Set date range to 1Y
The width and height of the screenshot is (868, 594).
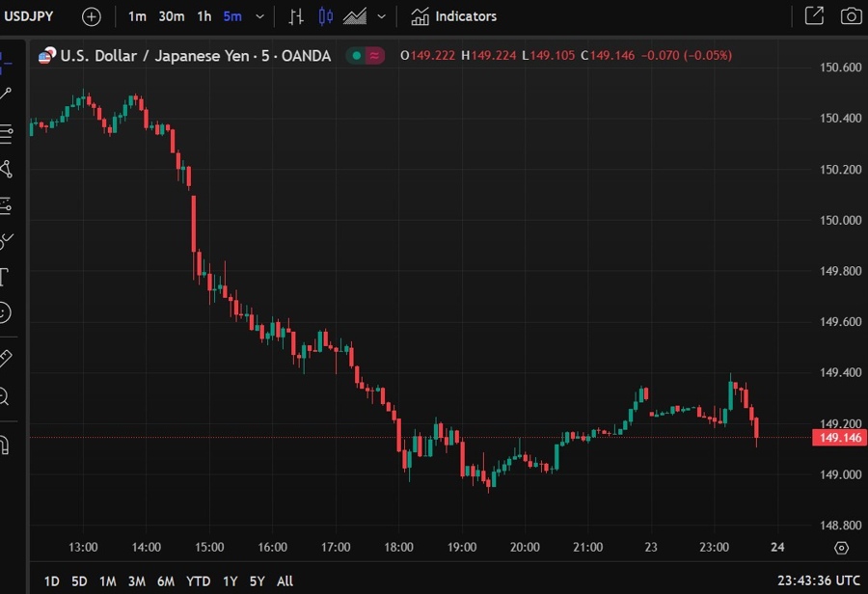pyautogui.click(x=230, y=581)
